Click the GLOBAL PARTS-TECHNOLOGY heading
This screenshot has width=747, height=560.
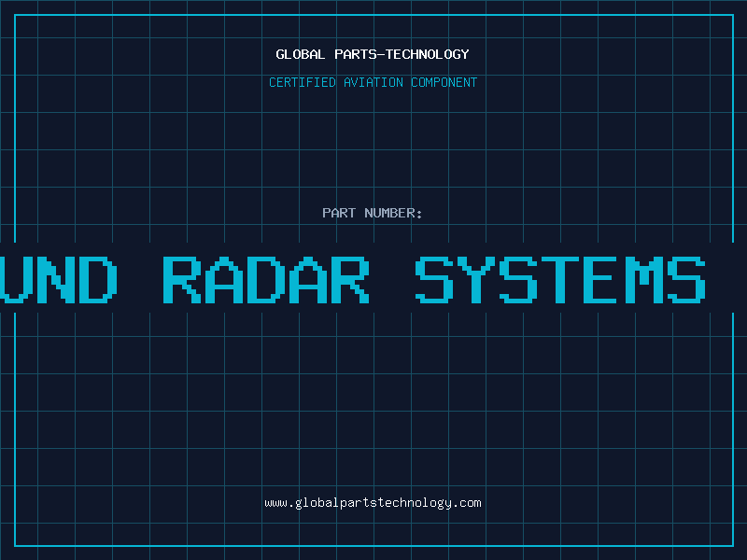tap(373, 54)
